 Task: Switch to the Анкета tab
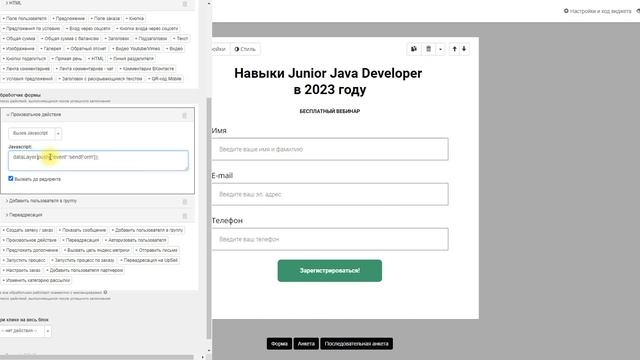(x=306, y=344)
